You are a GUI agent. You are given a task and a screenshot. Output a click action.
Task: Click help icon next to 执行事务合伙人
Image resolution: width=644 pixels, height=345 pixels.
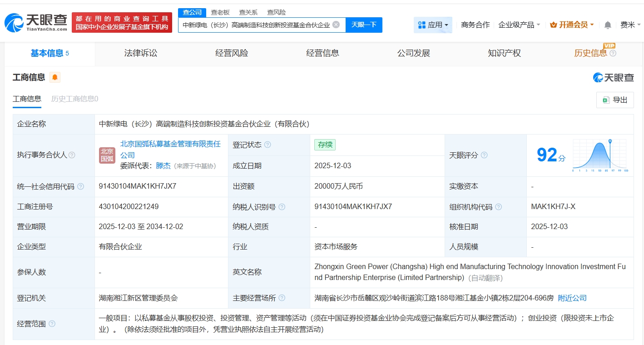click(x=72, y=155)
